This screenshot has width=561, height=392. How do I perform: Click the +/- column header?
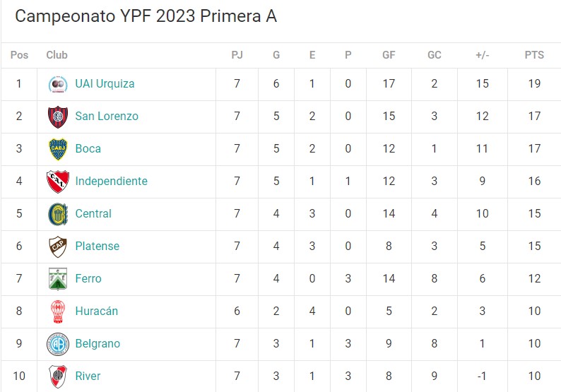[483, 55]
